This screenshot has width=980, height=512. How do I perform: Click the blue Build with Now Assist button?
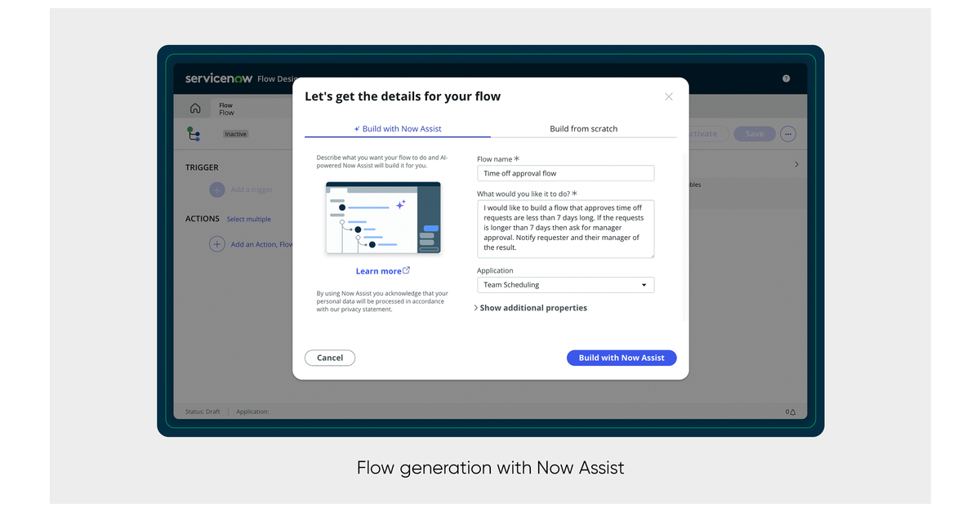click(x=621, y=358)
